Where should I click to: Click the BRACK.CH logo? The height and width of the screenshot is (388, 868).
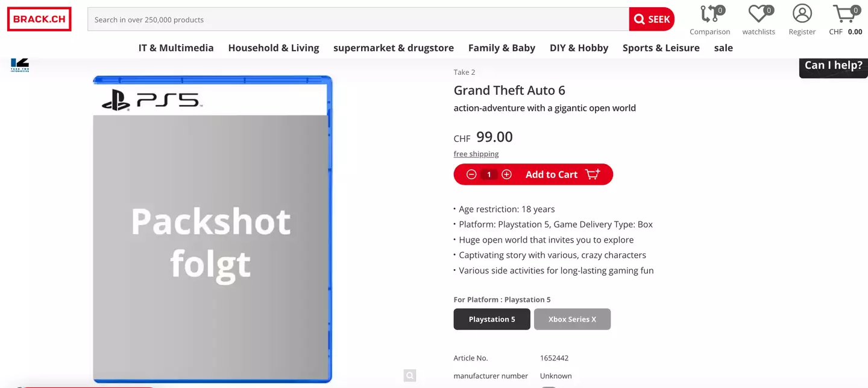pyautogui.click(x=39, y=19)
